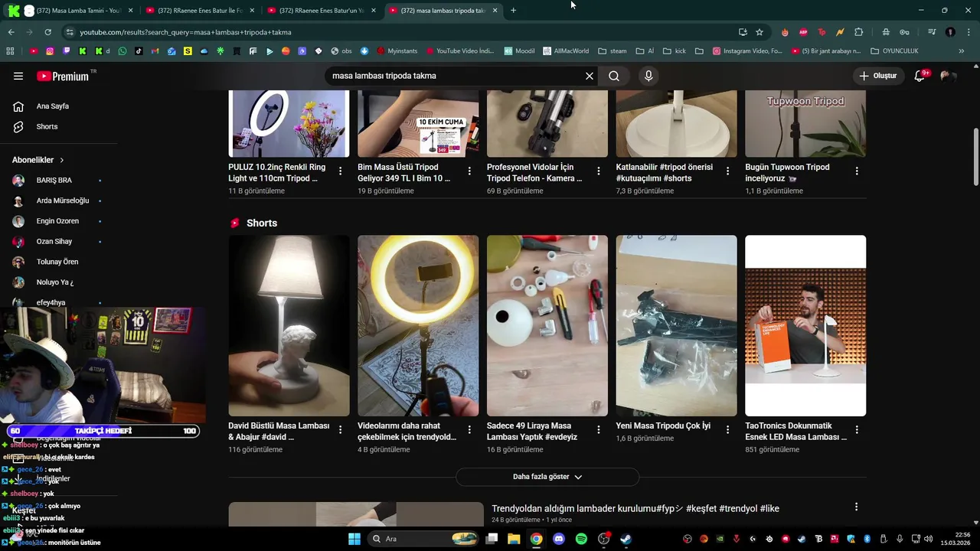This screenshot has height=551, width=980.
Task: Open Steam from the taskbar
Action: point(626,539)
